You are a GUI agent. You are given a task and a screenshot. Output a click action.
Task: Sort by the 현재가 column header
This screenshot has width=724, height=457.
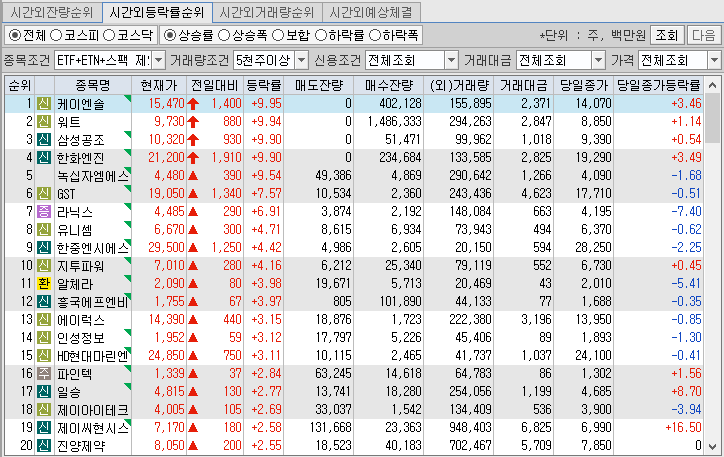point(159,85)
